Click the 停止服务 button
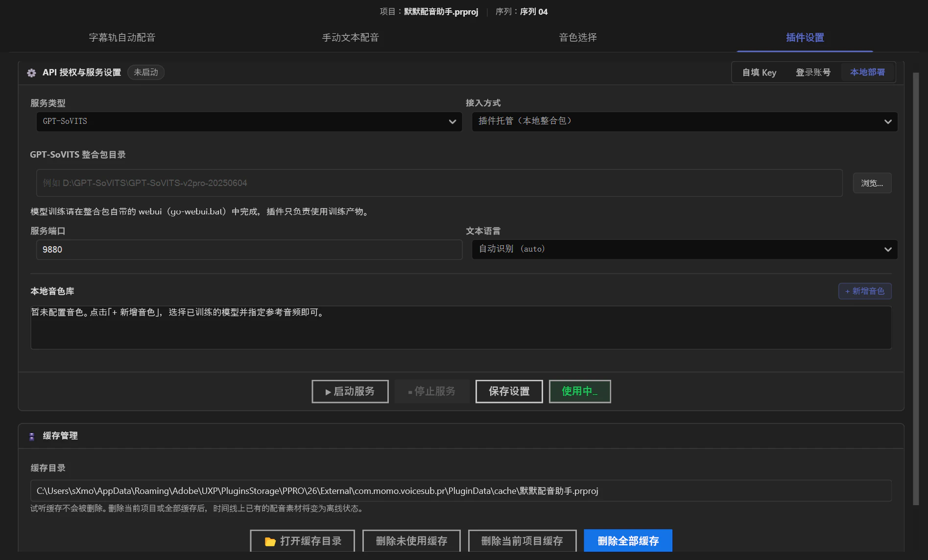 click(x=431, y=392)
